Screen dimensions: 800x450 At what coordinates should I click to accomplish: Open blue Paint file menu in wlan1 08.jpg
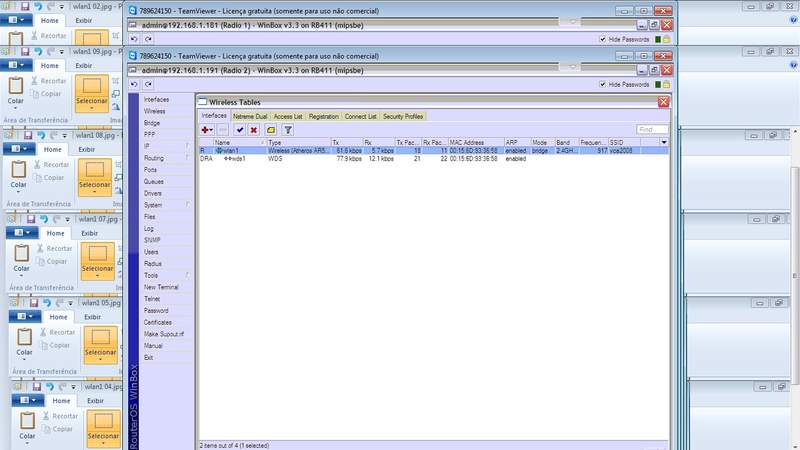(19, 149)
